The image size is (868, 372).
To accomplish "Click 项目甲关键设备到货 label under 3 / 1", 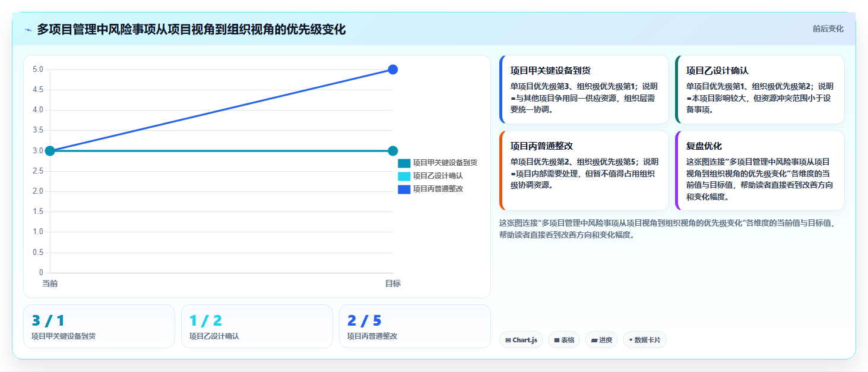I will point(64,336).
